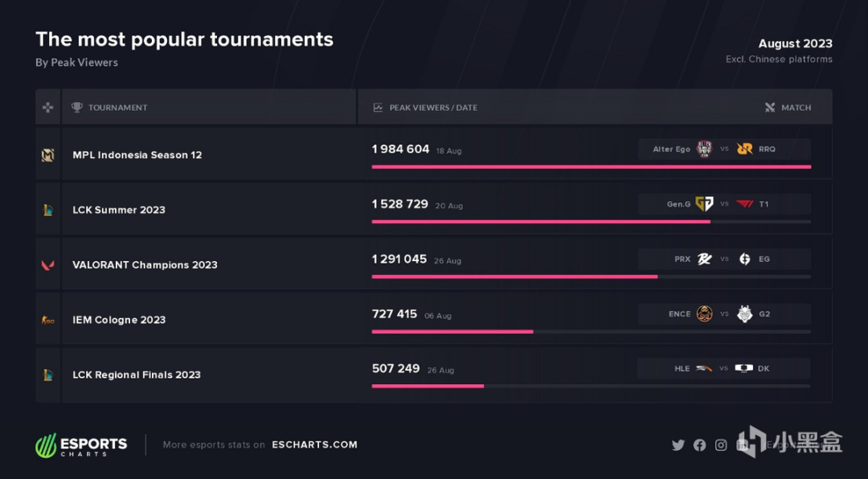
Task: Click the CS:GO icon beside IEM Cologne 2023
Action: coord(48,320)
